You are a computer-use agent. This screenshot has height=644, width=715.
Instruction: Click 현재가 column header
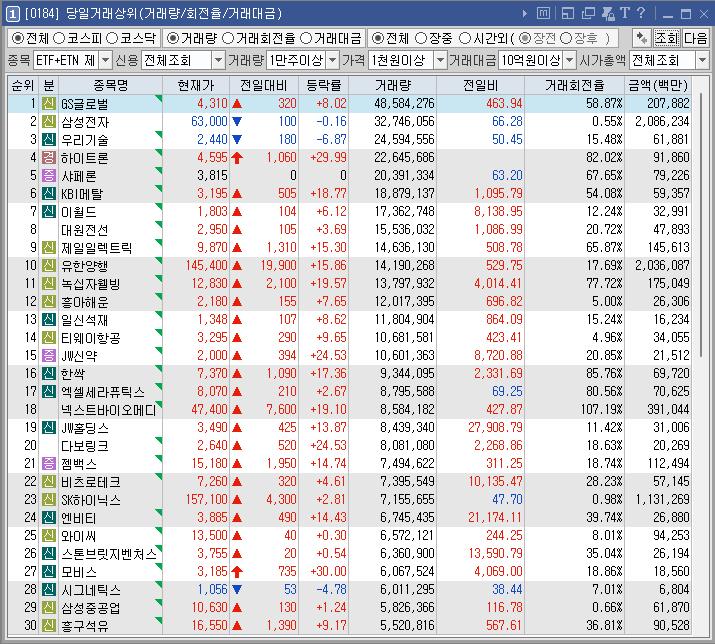196,85
